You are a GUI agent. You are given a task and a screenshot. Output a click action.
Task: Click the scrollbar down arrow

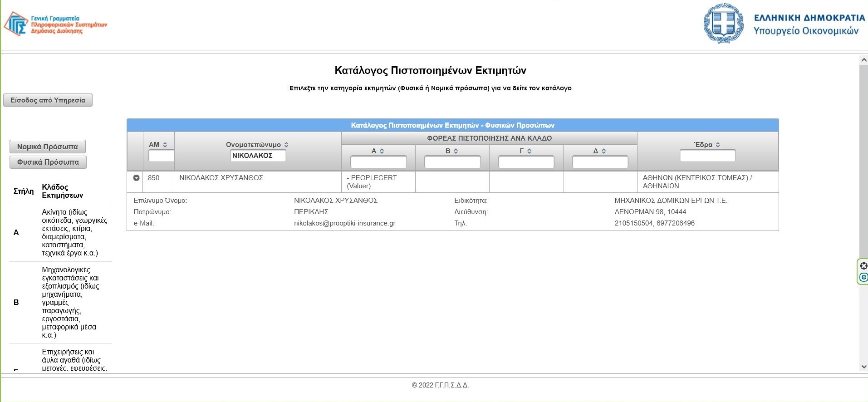point(863,367)
